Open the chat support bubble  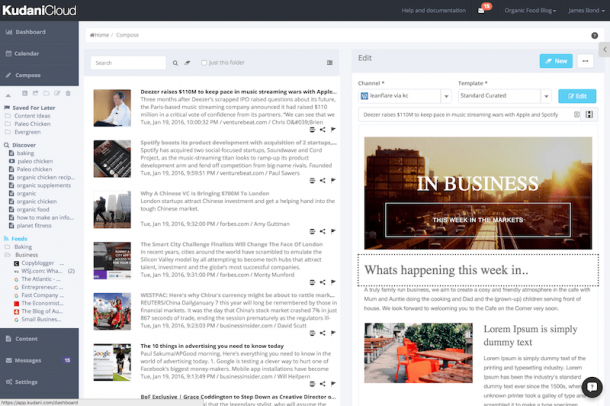tap(592, 387)
